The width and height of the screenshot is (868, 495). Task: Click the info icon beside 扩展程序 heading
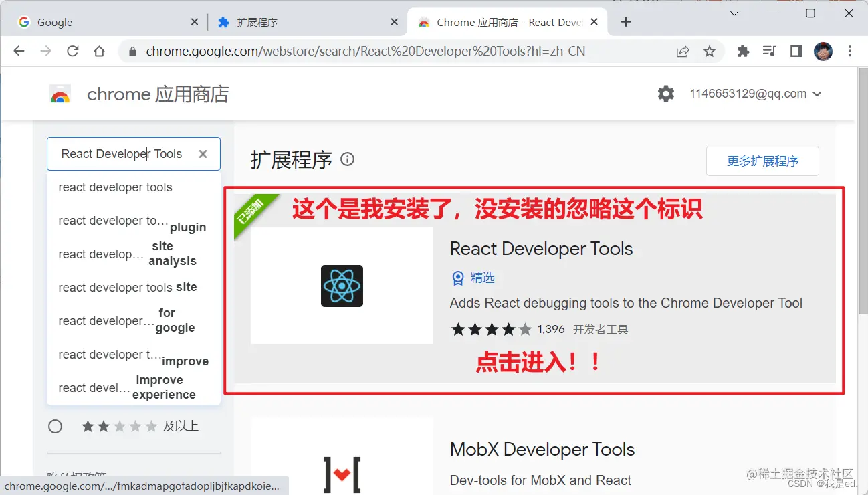347,159
